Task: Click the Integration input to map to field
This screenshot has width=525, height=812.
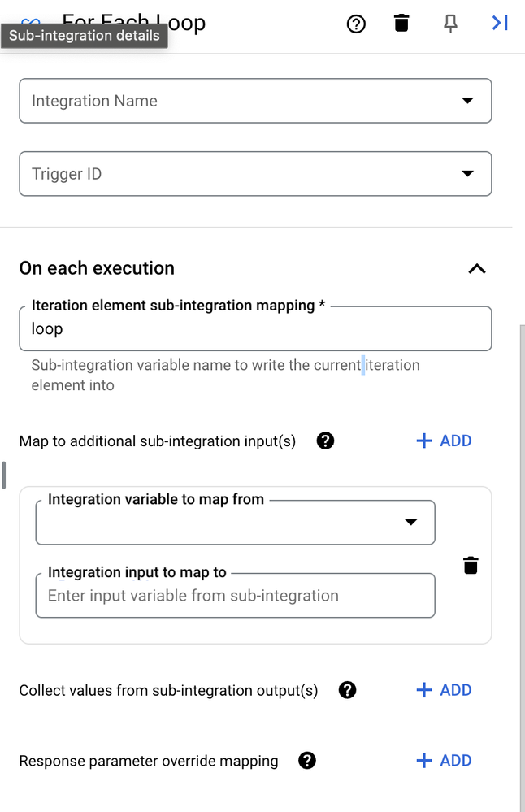Action: point(235,595)
